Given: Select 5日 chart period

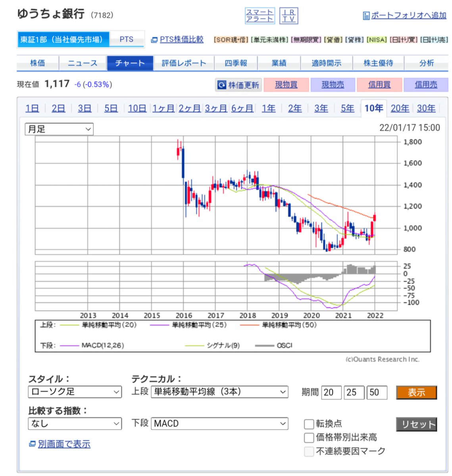Looking at the screenshot, I should coord(111,109).
